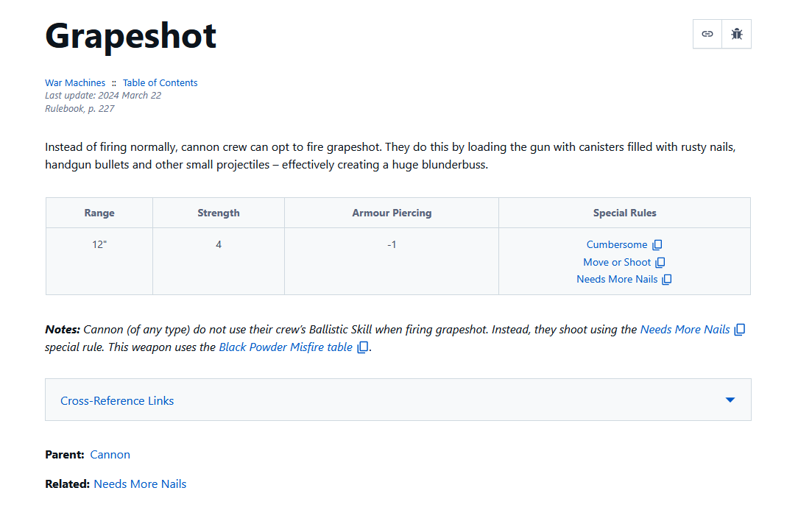Open popup icon beside Needs More Nails in table
Screen dimensions: 812x510
(x=667, y=280)
